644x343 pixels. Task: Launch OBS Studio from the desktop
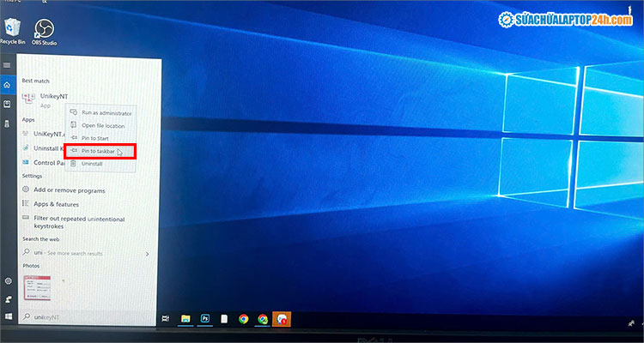coord(44,33)
